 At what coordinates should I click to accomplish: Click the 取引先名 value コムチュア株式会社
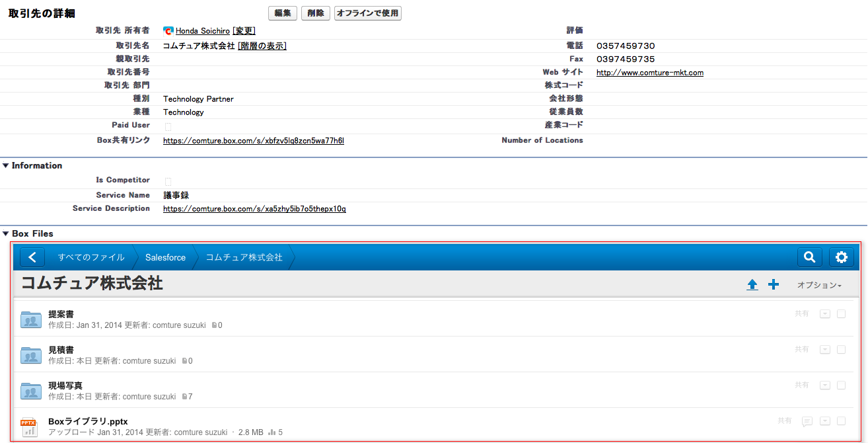click(199, 46)
